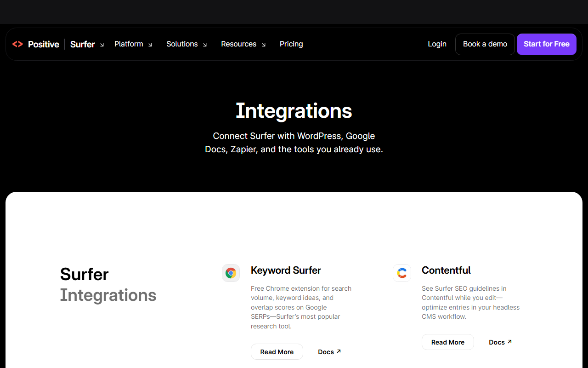
Task: Read More about Contentful
Action: point(448,342)
